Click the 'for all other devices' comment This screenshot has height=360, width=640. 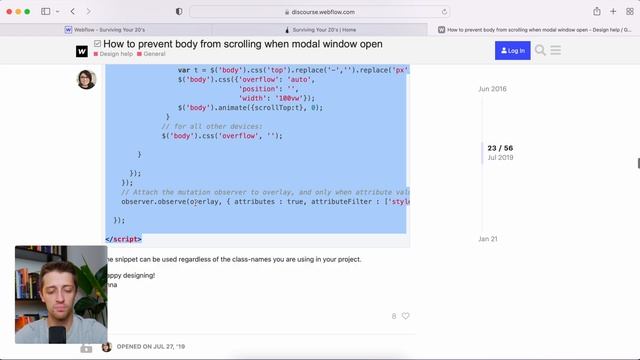212,127
